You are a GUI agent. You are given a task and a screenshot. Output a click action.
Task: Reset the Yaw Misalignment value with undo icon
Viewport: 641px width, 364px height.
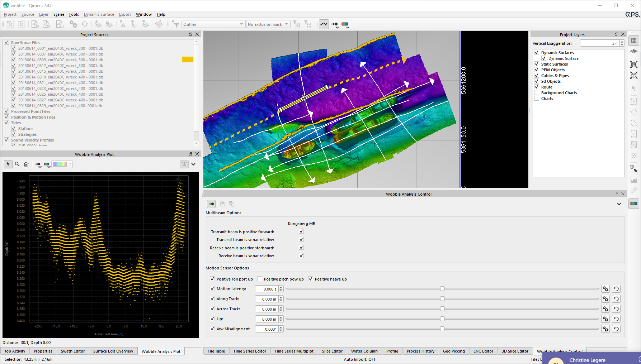point(616,329)
